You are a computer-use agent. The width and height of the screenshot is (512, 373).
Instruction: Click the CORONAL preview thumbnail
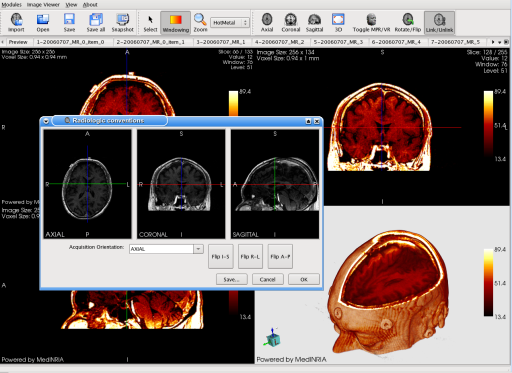pyautogui.click(x=181, y=184)
